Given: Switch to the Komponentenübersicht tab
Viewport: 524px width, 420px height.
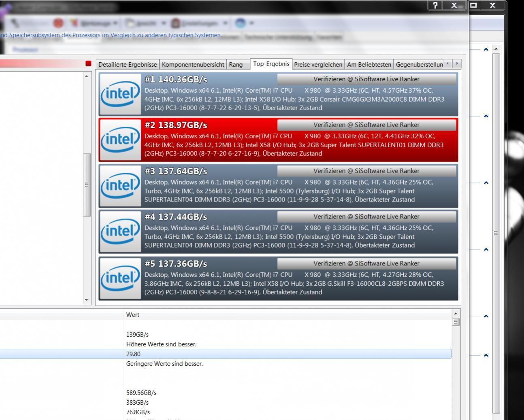Looking at the screenshot, I should pyautogui.click(x=193, y=64).
